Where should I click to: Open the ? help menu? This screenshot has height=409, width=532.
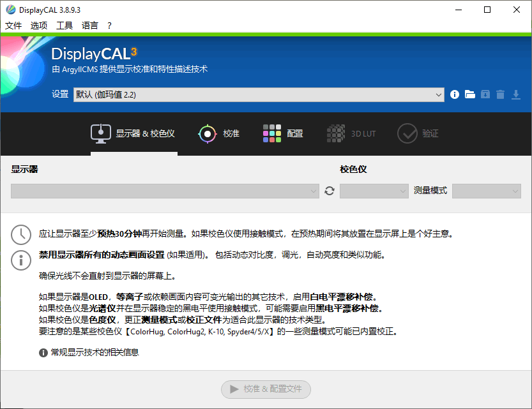click(x=109, y=26)
